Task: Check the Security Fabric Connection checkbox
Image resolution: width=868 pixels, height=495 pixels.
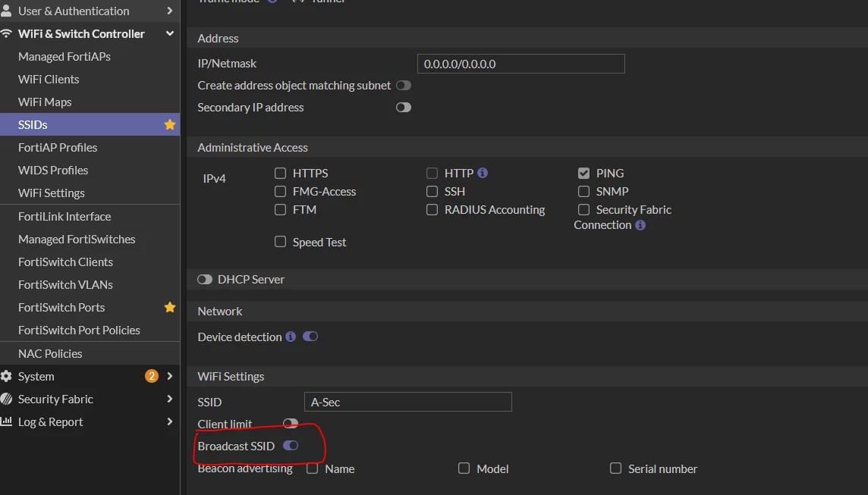Action: (x=584, y=210)
